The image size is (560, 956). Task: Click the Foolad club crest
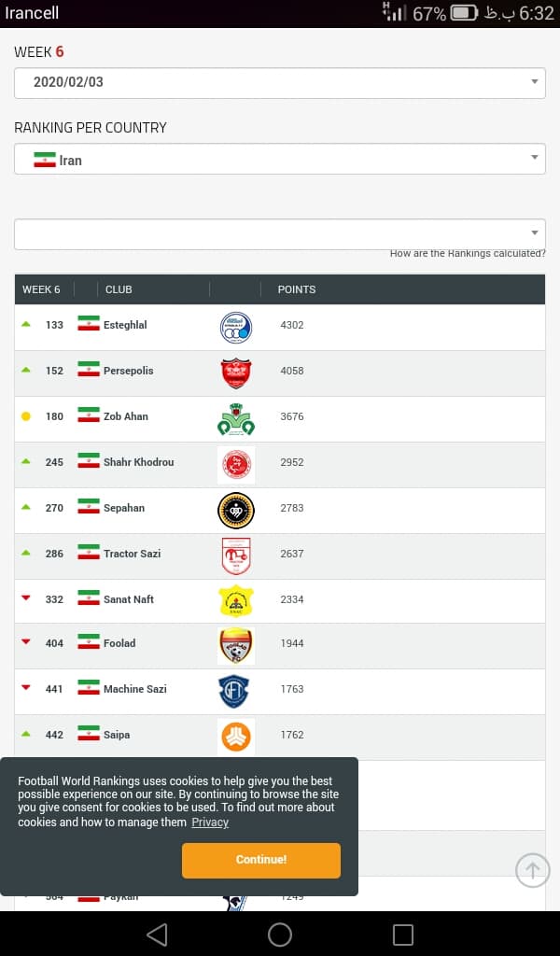[236, 646]
